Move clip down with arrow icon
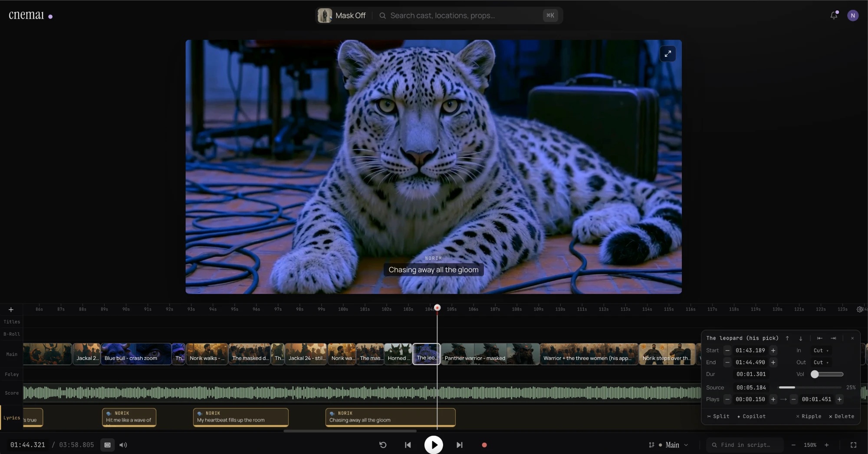Image resolution: width=868 pixels, height=454 pixels. pos(801,338)
